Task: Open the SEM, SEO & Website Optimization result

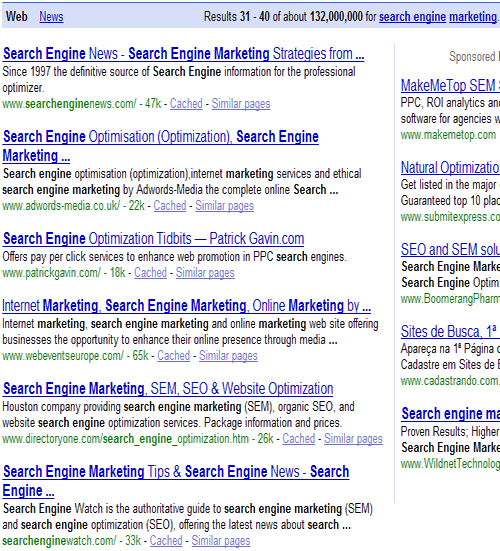Action: point(168,389)
